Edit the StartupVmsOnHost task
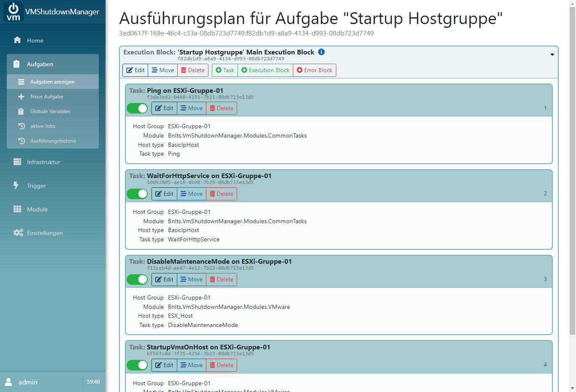Screen dimensions: 576x392 (x=165, y=365)
